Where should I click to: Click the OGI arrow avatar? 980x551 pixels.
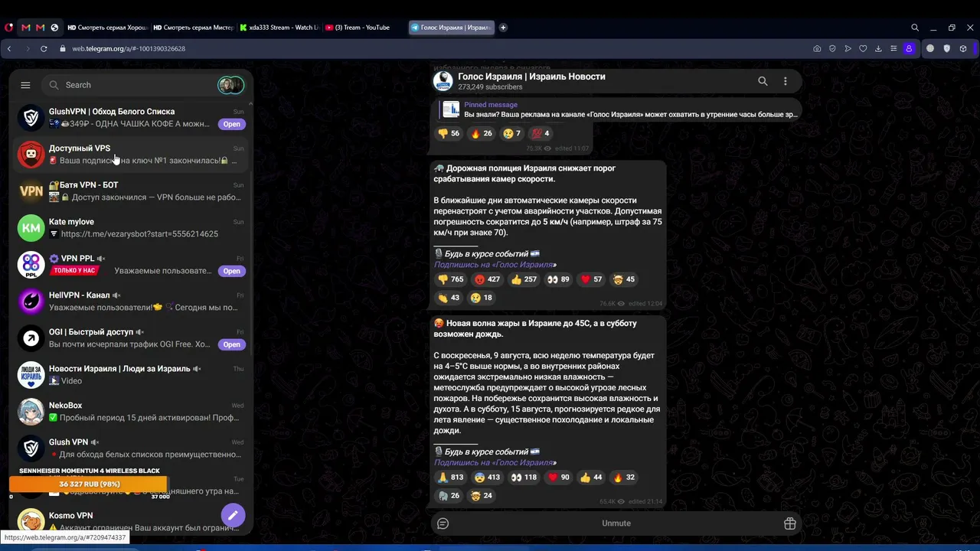click(x=31, y=338)
